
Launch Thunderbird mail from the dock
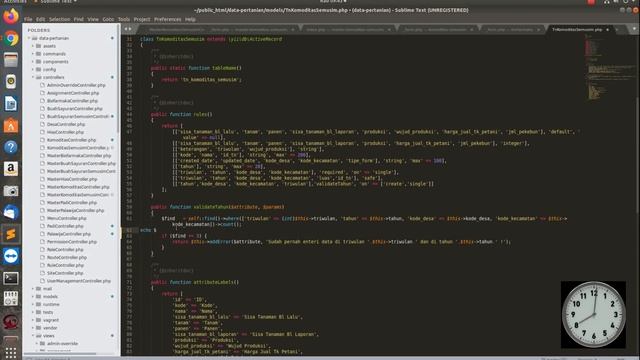(x=11, y=212)
